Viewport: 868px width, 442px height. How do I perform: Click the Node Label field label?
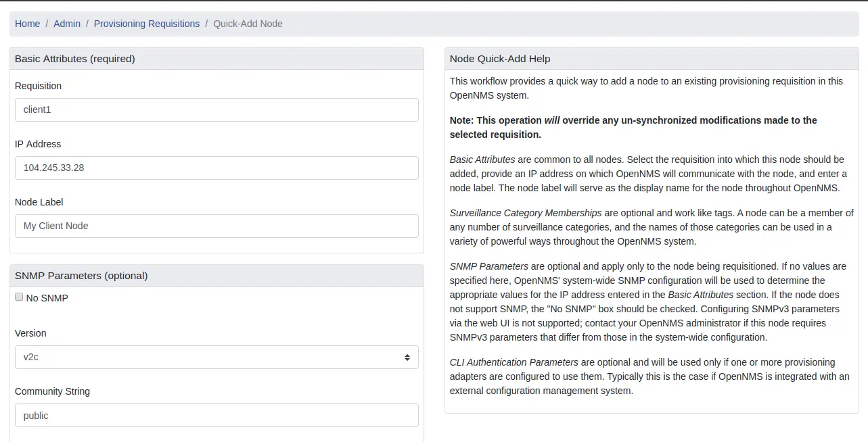coord(39,202)
